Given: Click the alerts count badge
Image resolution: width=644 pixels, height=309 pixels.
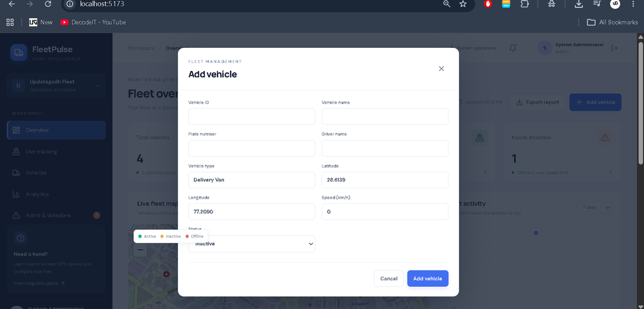Looking at the screenshot, I should click(96, 215).
